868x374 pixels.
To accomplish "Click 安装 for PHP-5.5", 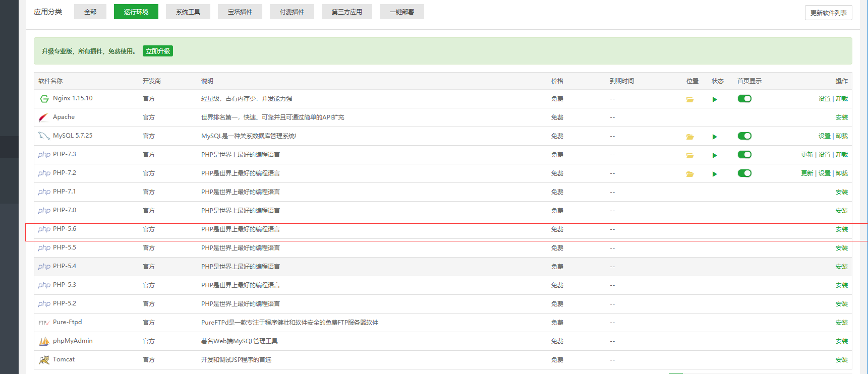I will 842,248.
